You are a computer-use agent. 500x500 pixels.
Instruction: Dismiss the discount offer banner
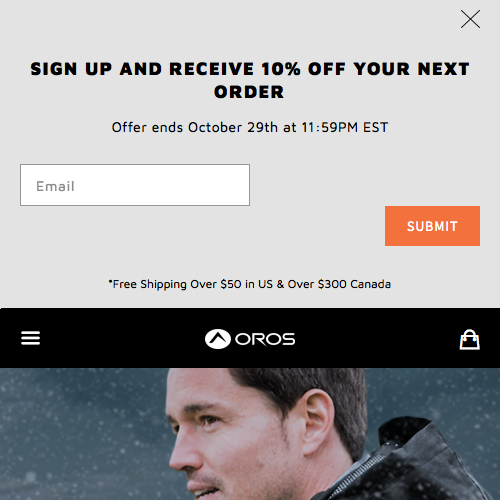[470, 19]
